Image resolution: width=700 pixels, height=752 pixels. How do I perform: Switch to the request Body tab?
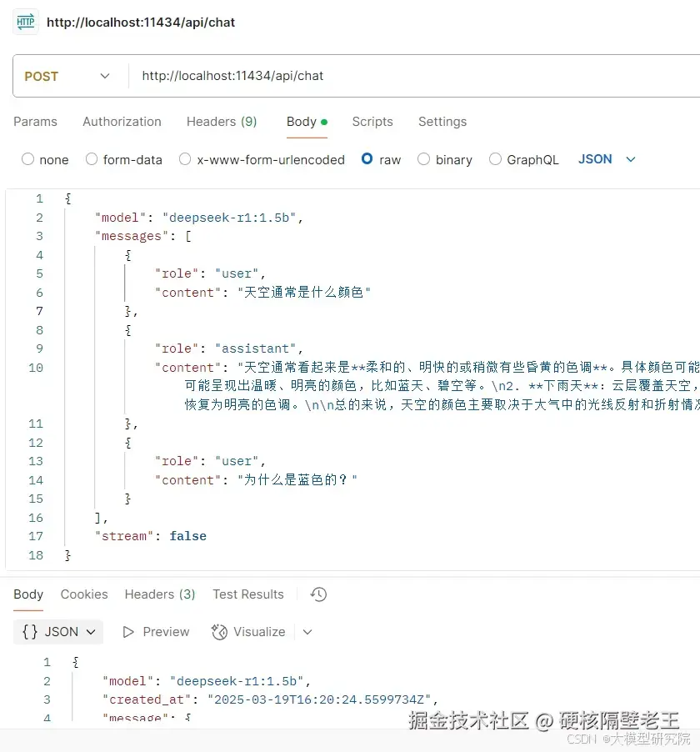307,122
